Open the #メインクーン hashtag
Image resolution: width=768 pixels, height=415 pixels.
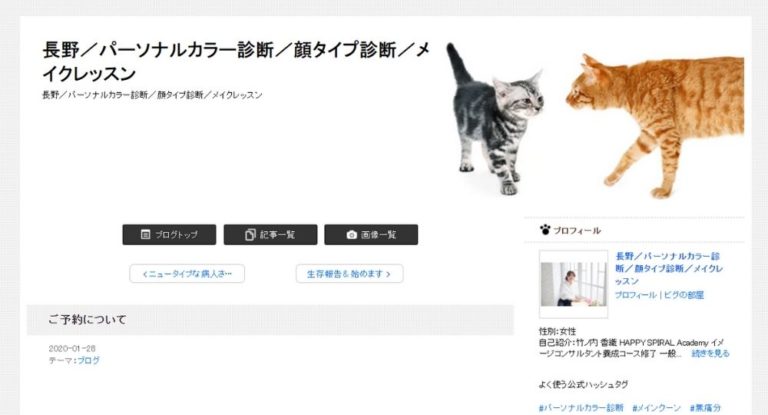tap(656, 408)
